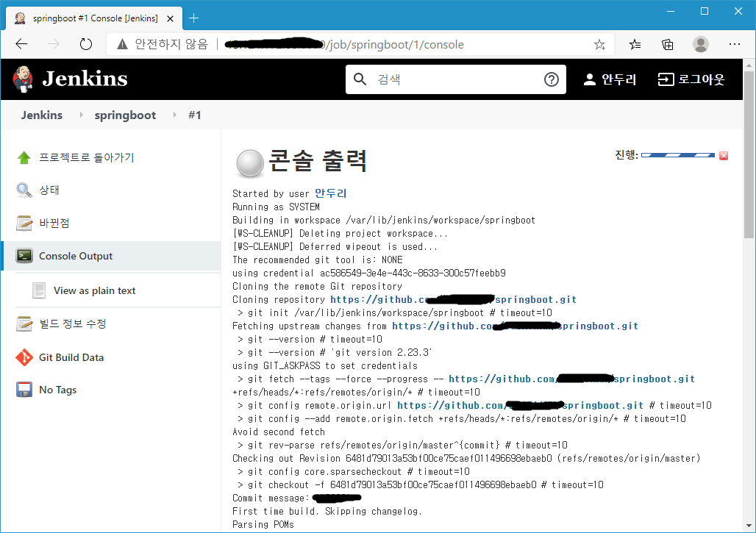This screenshot has width=756, height=533.
Task: Open a new browser tab
Action: 194,18
